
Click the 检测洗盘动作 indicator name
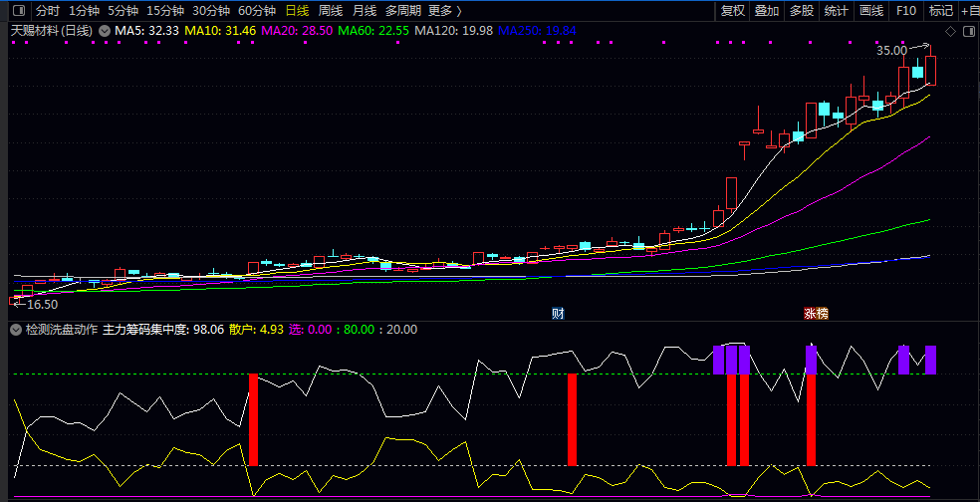pyautogui.click(x=62, y=330)
